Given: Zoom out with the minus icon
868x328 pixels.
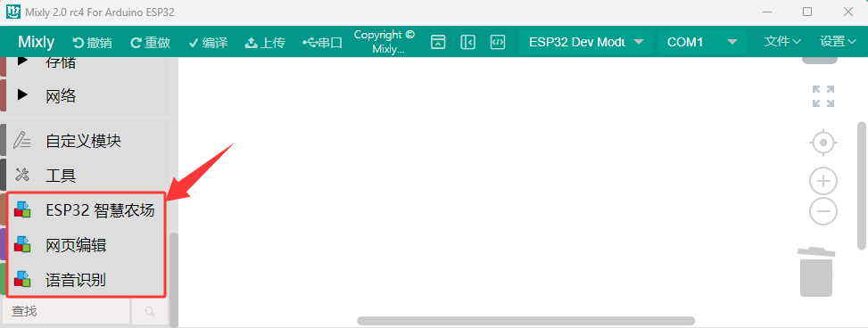Looking at the screenshot, I should (823, 210).
